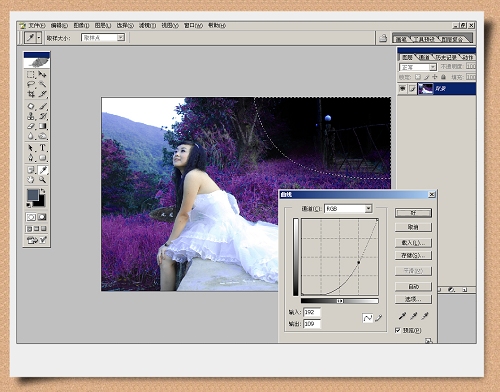Click the Load button in Curves dialog

point(413,243)
